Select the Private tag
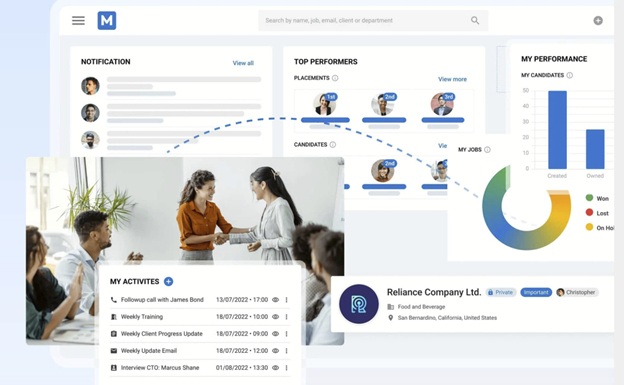This screenshot has width=624, height=385. pos(501,292)
